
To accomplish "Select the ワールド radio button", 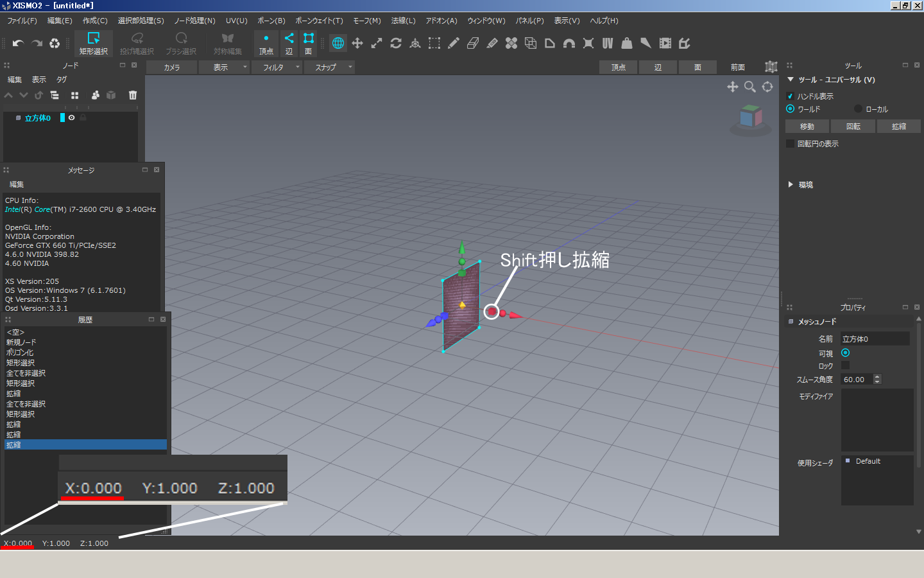I will tap(790, 109).
